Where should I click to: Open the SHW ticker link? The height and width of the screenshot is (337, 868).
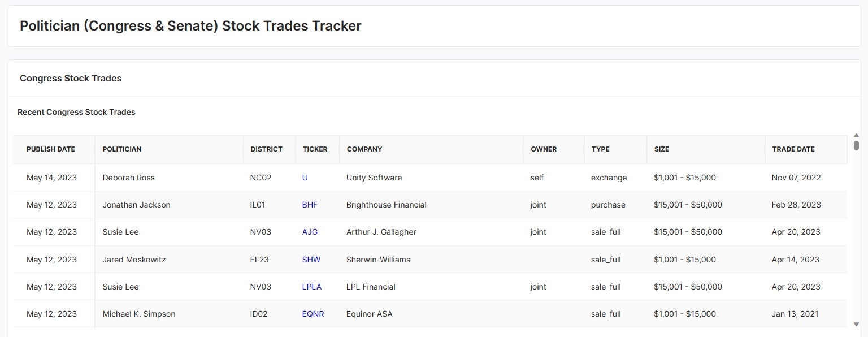pyautogui.click(x=311, y=260)
